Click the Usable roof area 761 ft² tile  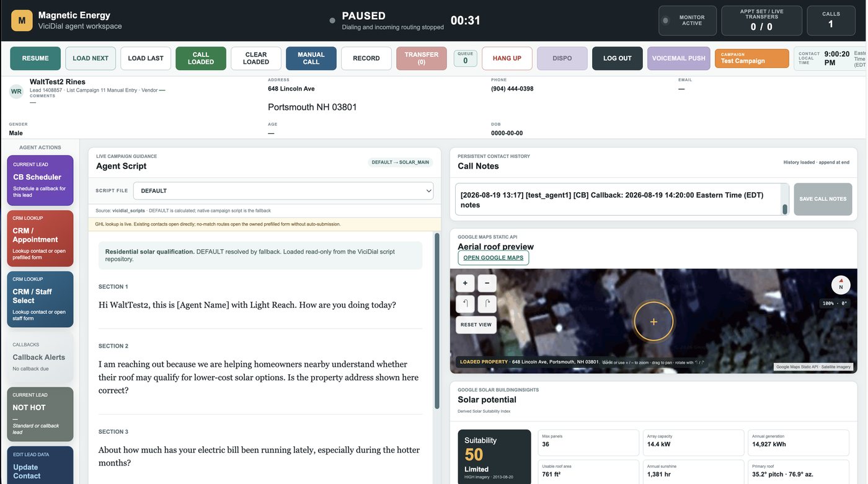[588, 472]
